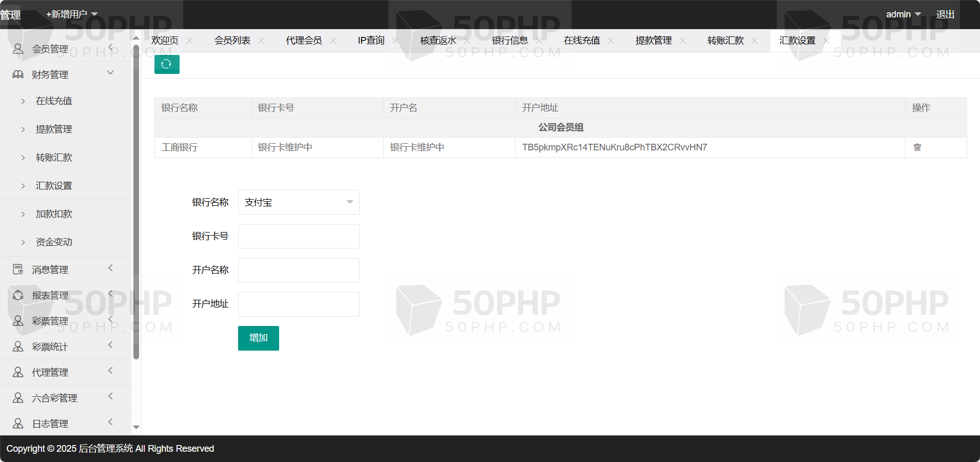Click the sidebar scroll down arrow
Image resolution: width=980 pixels, height=462 pixels.
click(136, 427)
